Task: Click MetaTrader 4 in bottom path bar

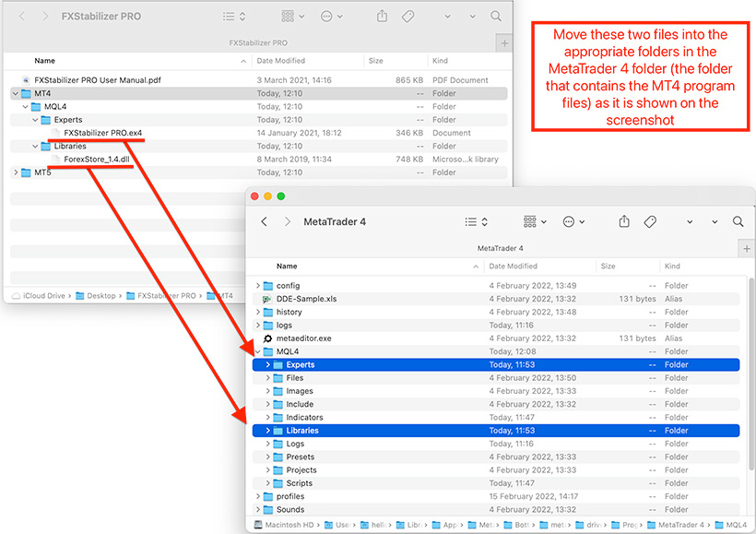Action: tap(676, 525)
